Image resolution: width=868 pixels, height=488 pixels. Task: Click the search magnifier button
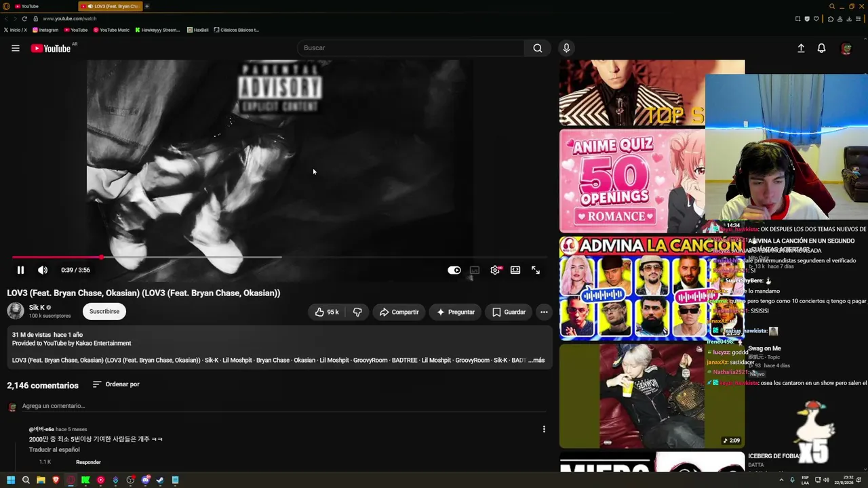point(538,48)
